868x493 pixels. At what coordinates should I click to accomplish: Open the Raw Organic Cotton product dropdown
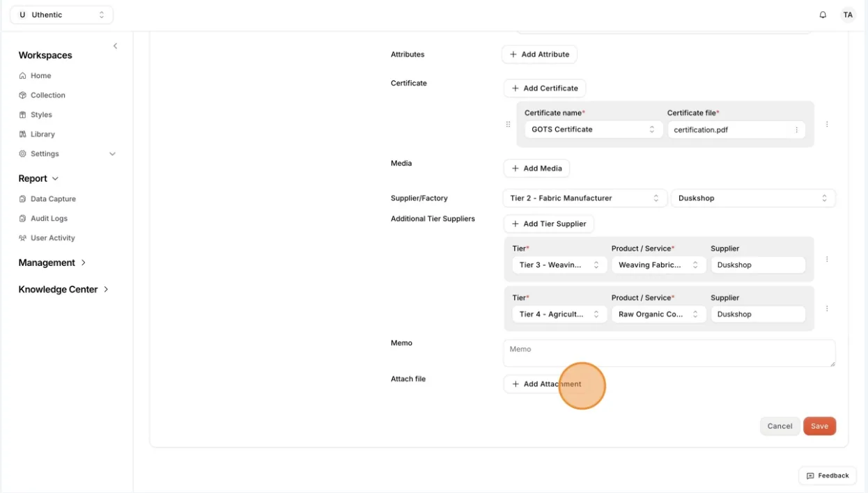[658, 315]
